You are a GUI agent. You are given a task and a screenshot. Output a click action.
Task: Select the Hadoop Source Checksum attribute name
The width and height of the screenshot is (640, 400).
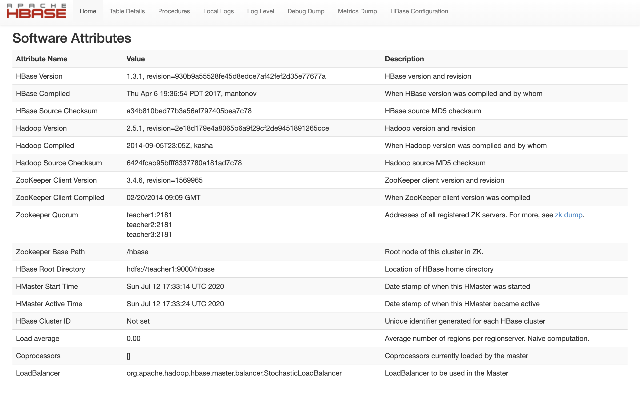click(59, 162)
